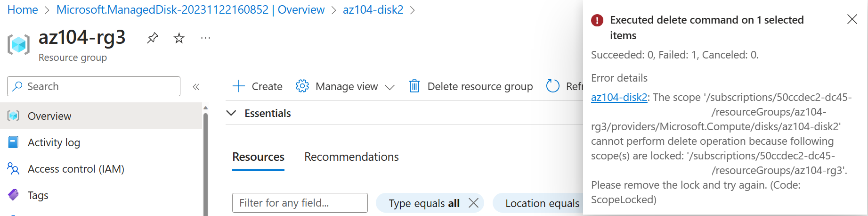
Task: Switch to the Recommendations tab
Action: click(x=351, y=157)
